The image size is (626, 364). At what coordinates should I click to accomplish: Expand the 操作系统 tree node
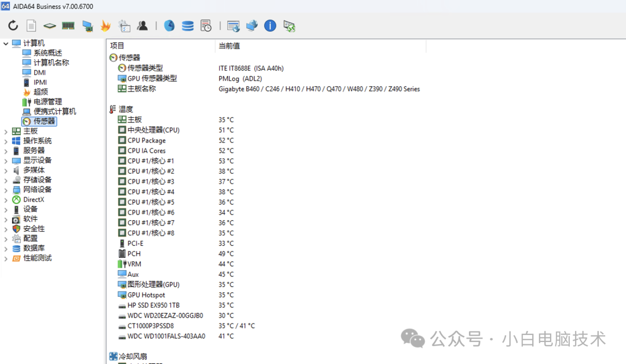pos(6,141)
